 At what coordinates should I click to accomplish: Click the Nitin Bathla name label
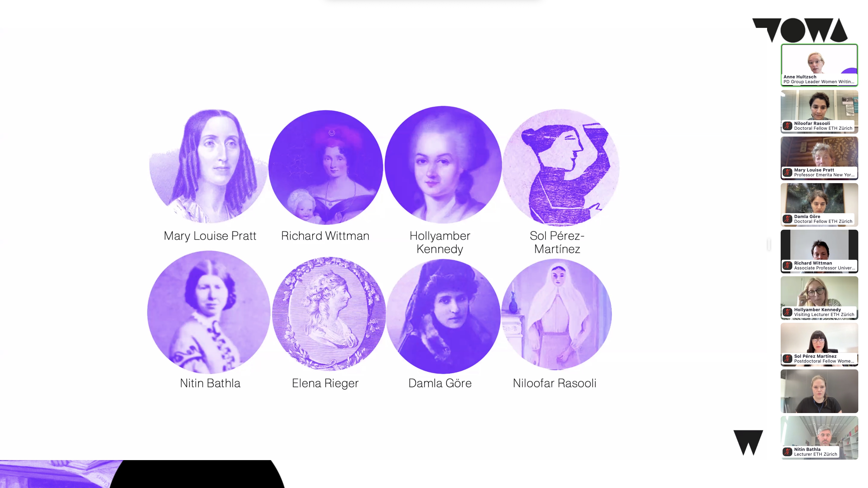[x=210, y=383]
